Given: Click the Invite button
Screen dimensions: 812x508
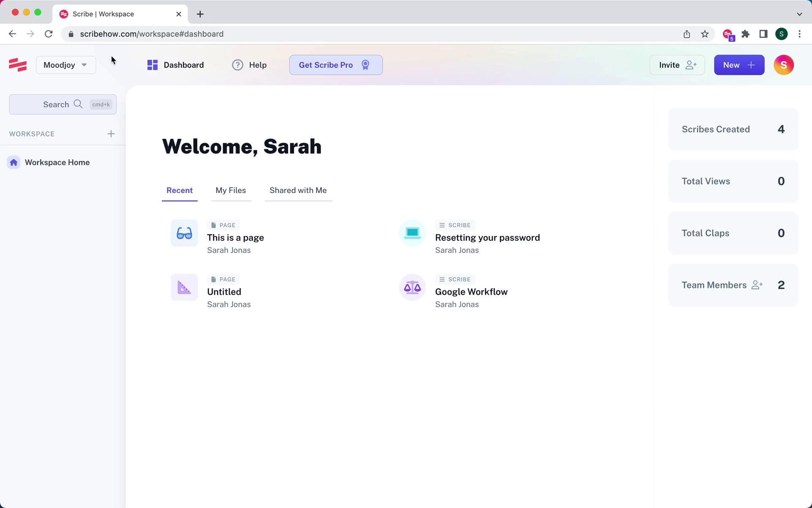Looking at the screenshot, I should (677, 65).
